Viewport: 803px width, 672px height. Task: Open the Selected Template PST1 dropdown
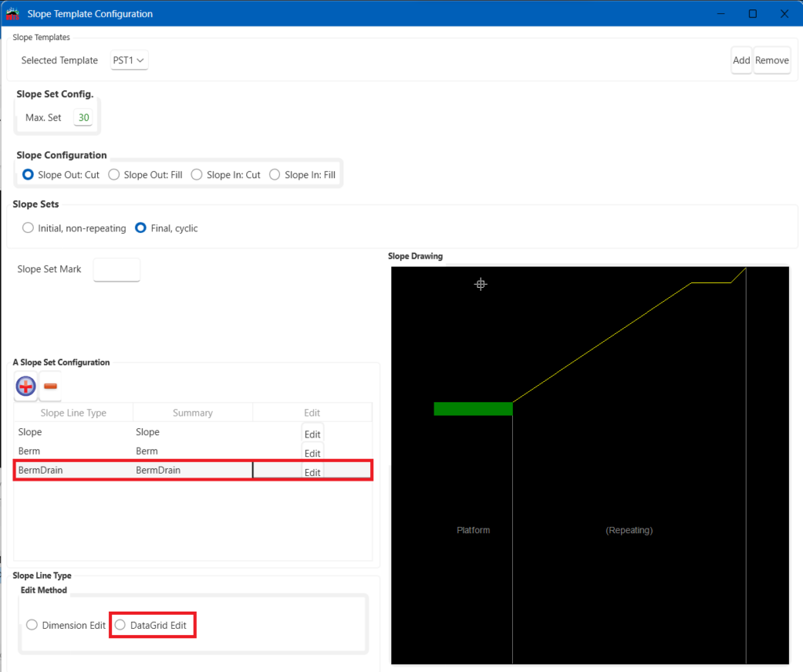(129, 60)
